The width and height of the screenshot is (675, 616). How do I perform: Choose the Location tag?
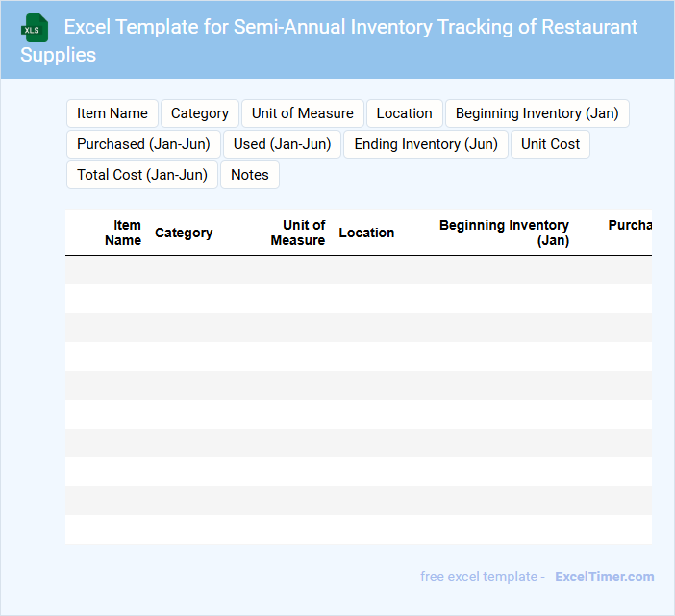[x=404, y=113]
